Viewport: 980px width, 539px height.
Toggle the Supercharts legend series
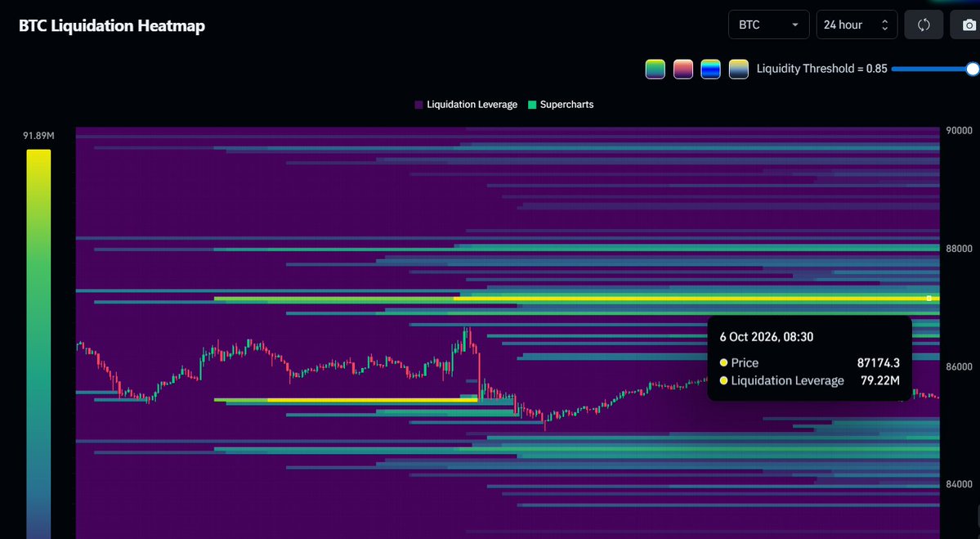(x=561, y=105)
